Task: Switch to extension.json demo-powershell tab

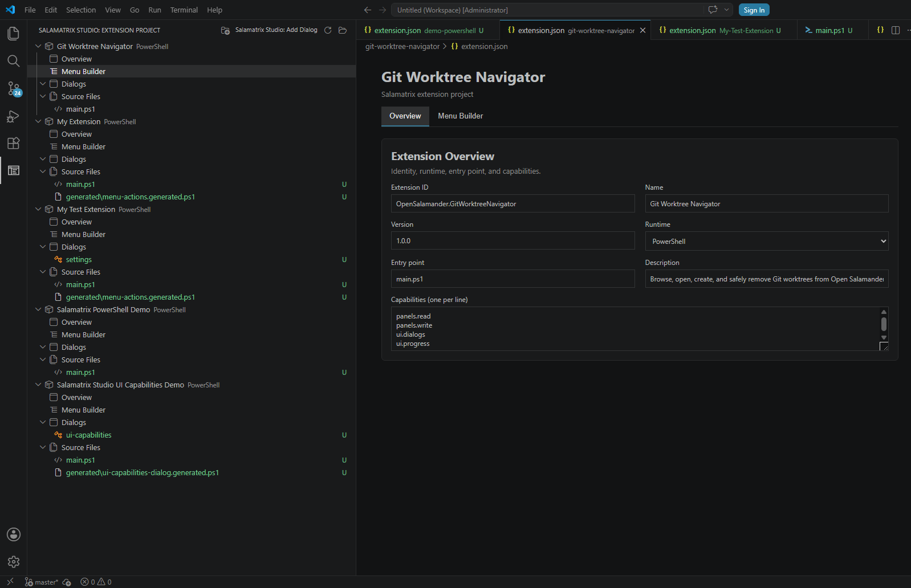Action: (428, 30)
